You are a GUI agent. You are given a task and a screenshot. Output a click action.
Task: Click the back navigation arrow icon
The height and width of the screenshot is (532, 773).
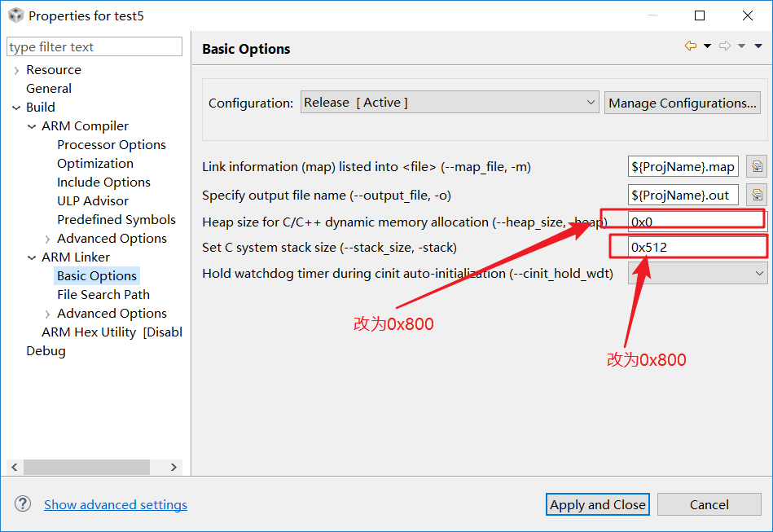click(x=691, y=46)
